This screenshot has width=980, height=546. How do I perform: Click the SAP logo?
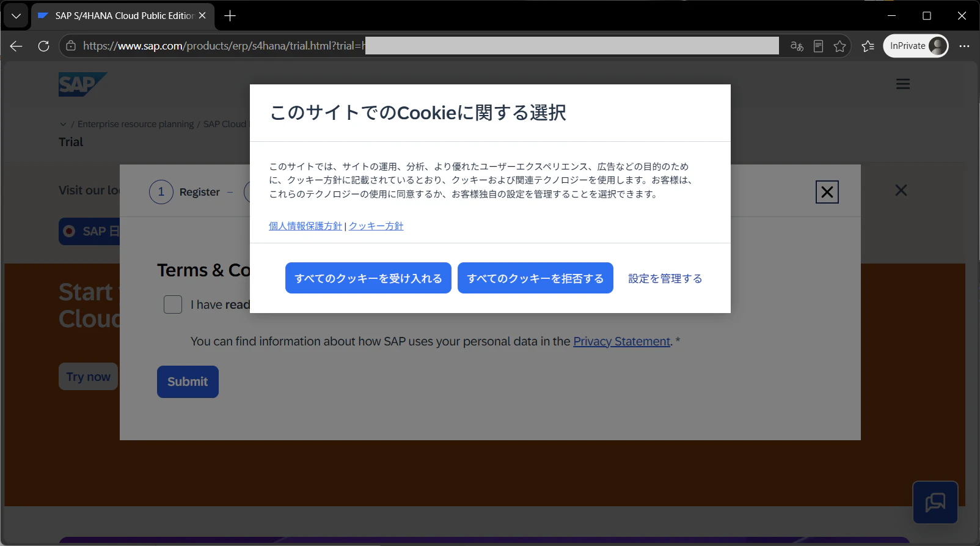(82, 84)
